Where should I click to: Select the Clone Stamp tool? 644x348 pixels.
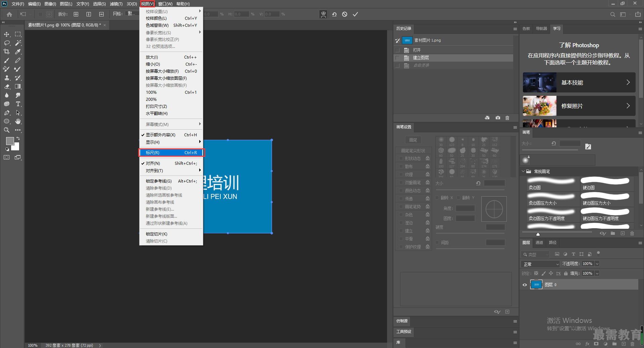click(x=7, y=78)
